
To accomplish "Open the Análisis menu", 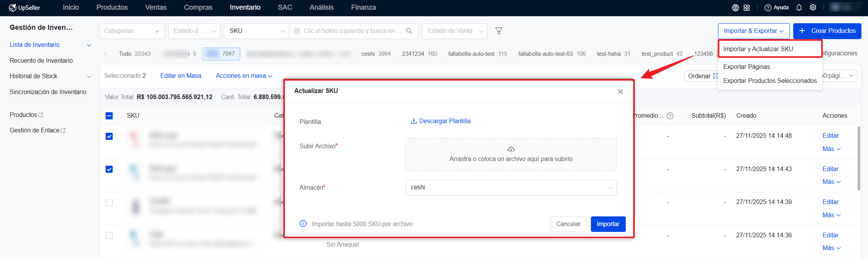I will point(322,7).
